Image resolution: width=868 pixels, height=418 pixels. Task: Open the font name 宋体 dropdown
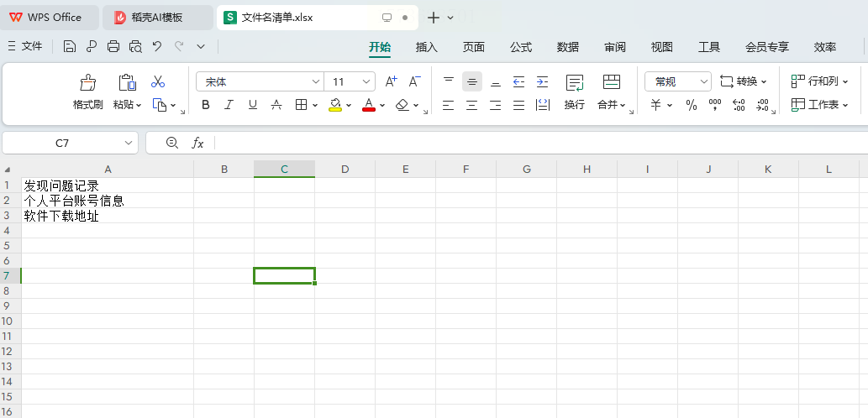316,81
